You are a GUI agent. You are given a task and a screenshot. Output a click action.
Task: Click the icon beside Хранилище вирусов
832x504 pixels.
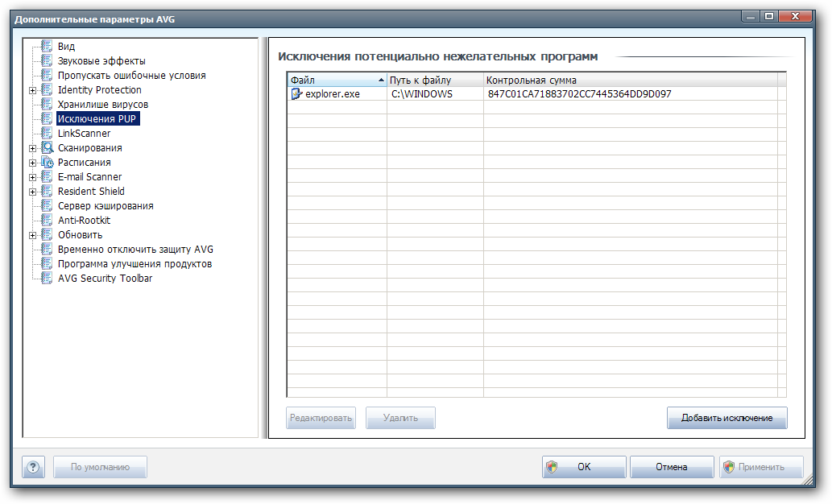(x=47, y=104)
